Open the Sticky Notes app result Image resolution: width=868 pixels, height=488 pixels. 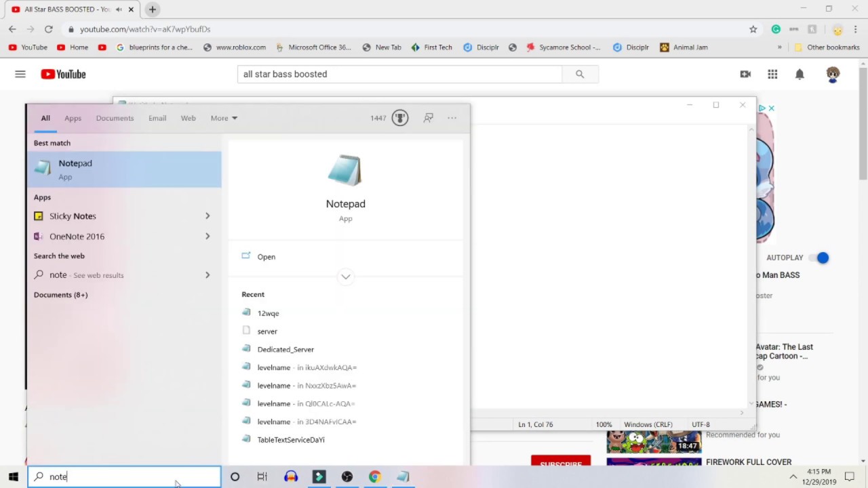(73, 216)
